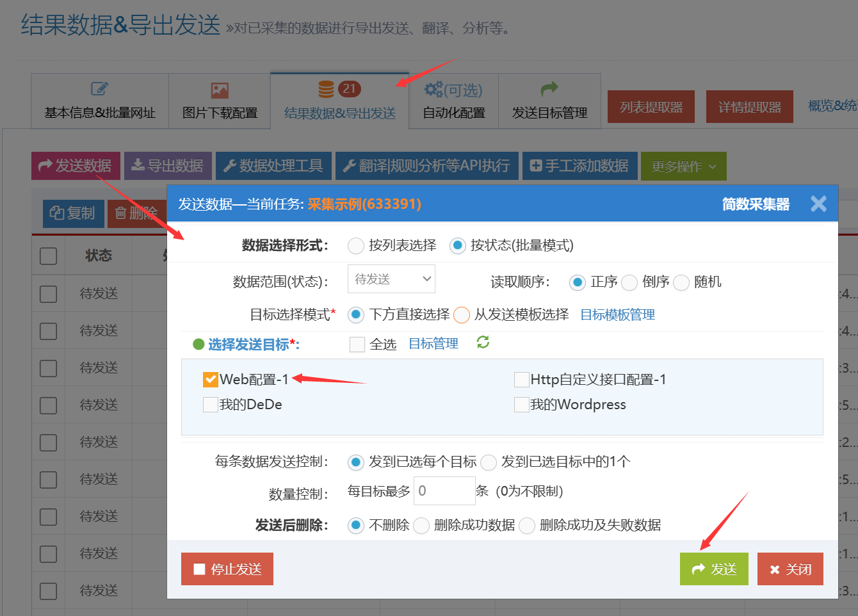
Task: Open the 更多操作 dropdown menu
Action: click(683, 166)
